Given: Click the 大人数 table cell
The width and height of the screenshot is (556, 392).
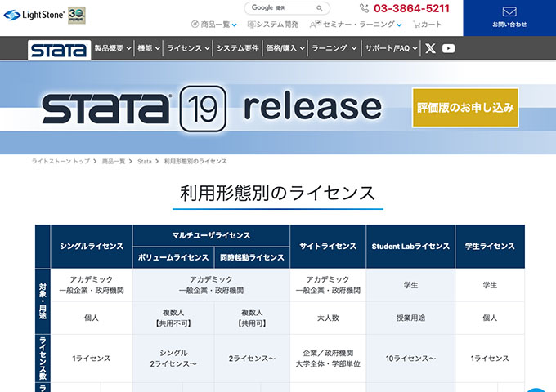Looking at the screenshot, I should point(328,318).
